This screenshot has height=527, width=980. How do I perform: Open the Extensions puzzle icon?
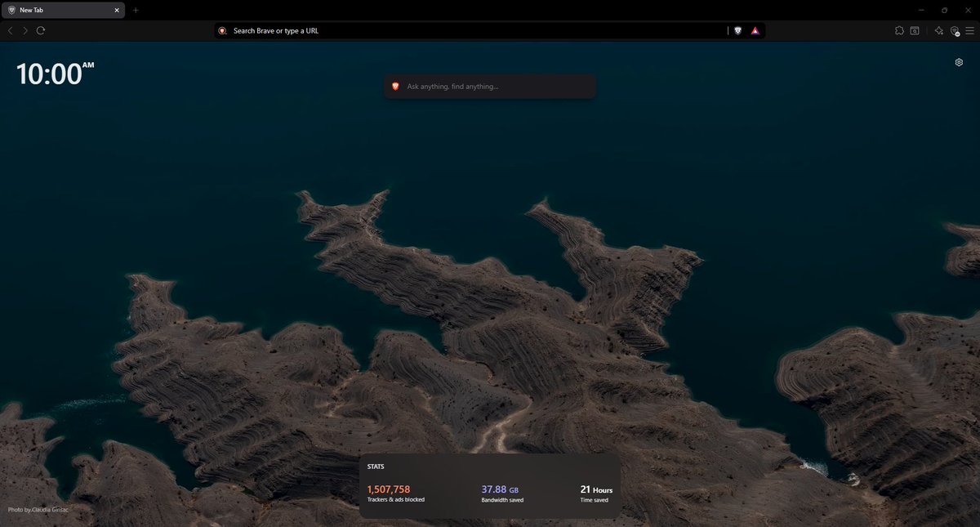pos(899,30)
